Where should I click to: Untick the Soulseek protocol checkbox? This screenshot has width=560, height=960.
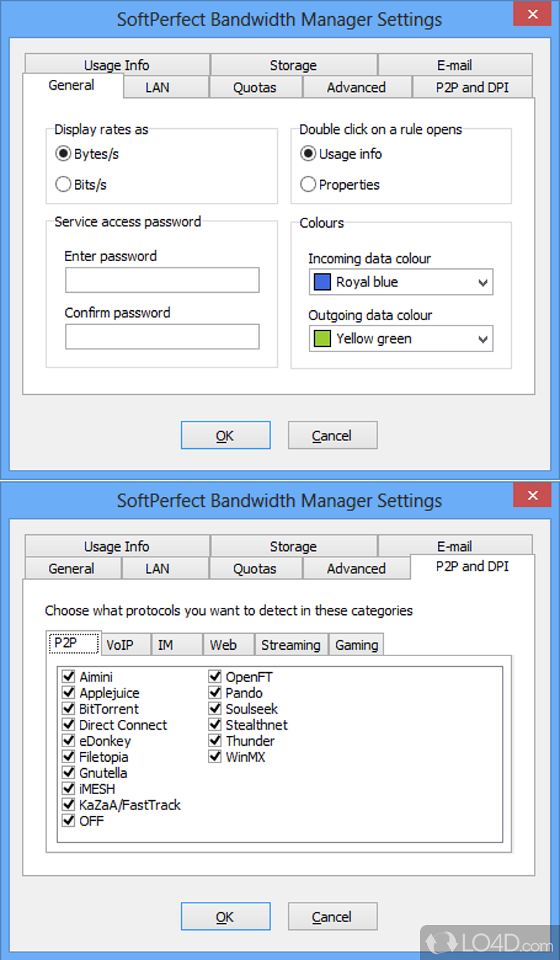click(215, 709)
